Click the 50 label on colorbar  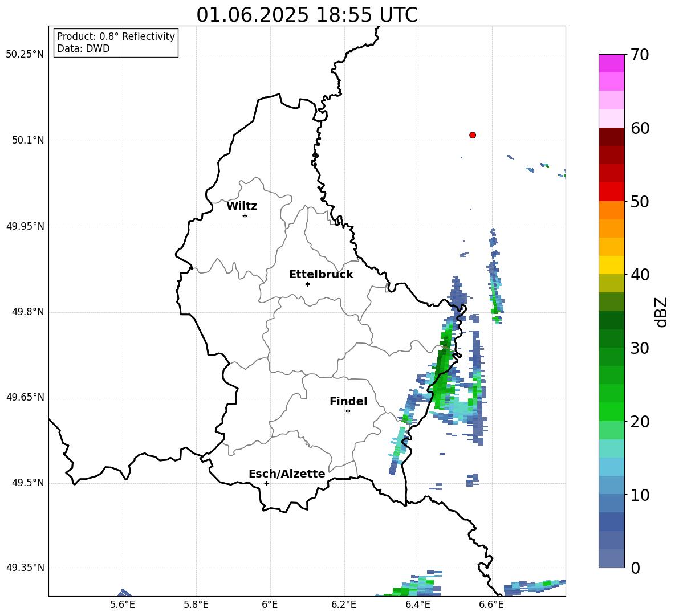(x=639, y=202)
